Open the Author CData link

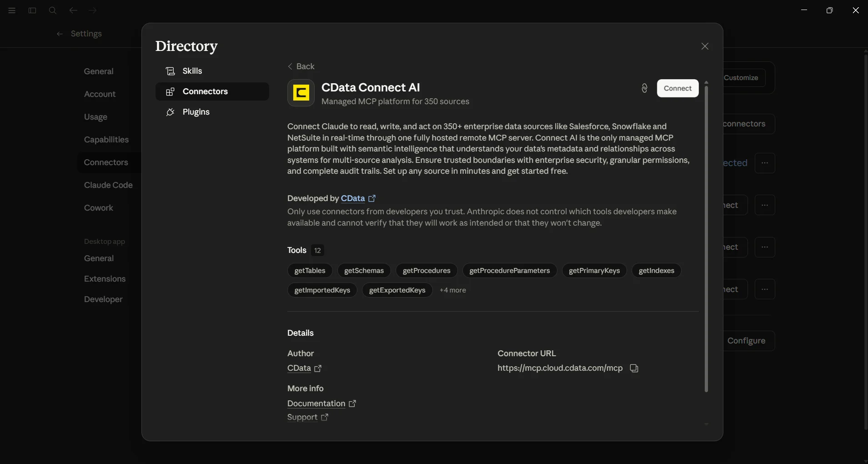pos(299,368)
